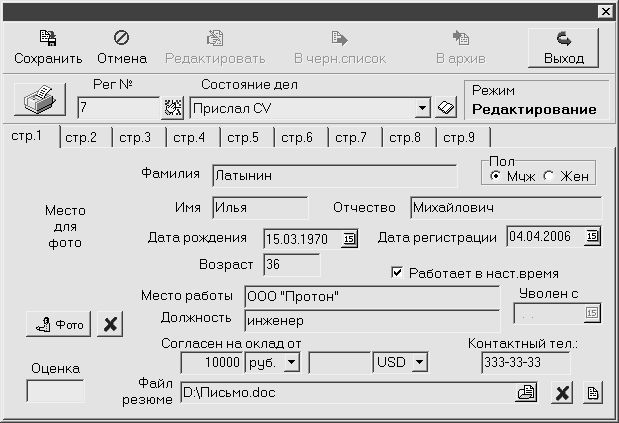619x423 pixels.
Task: Open the birth date calendar icon
Action: point(349,239)
